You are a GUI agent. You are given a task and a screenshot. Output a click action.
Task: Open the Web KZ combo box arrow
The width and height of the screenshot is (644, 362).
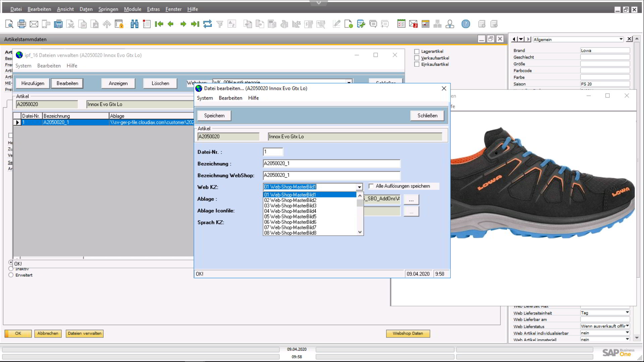359,187
